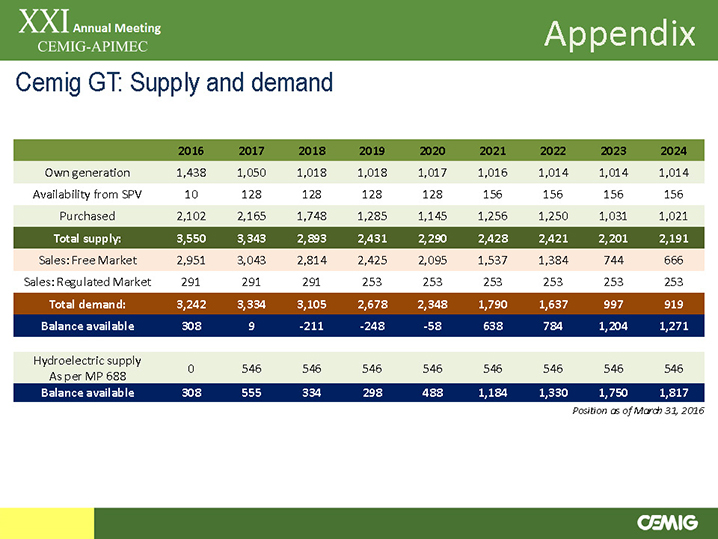Select the '2018' column header
This screenshot has height=539, width=718.
(312, 151)
